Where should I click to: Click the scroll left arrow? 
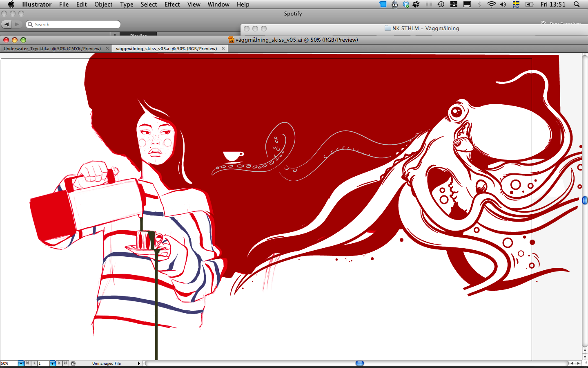pyautogui.click(x=572, y=363)
